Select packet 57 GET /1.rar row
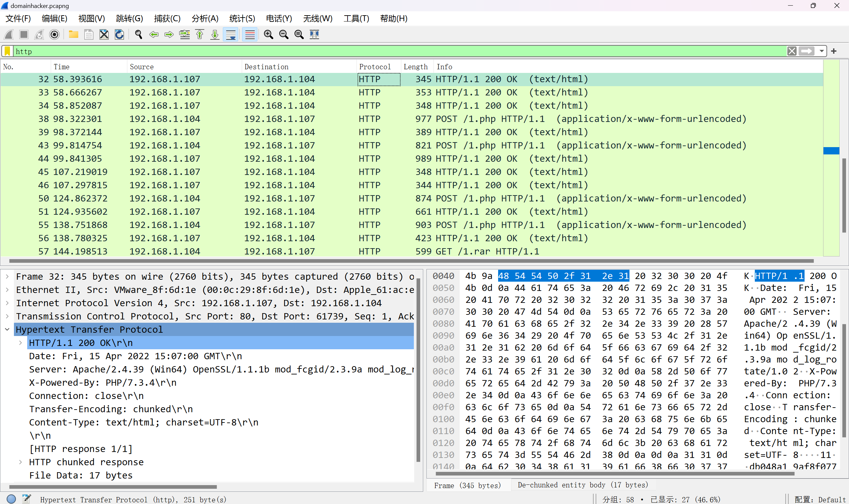 (x=412, y=251)
